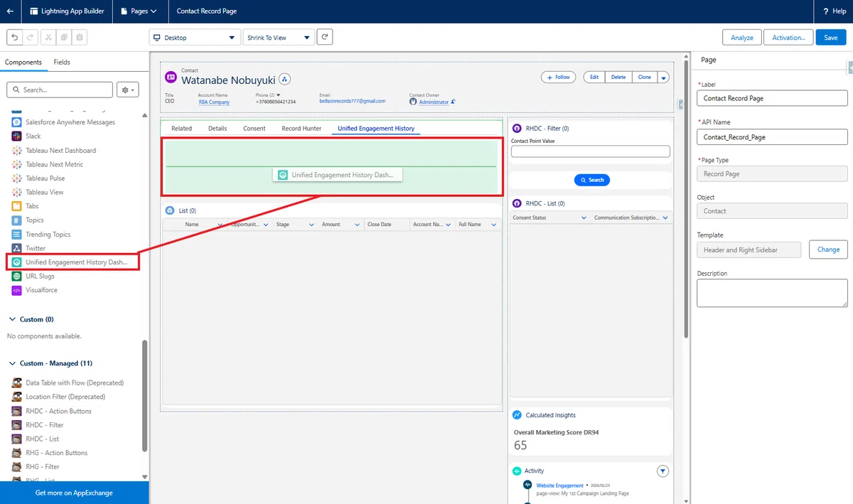Click the Clone record button
Image resolution: width=853 pixels, height=504 pixels.
644,77
